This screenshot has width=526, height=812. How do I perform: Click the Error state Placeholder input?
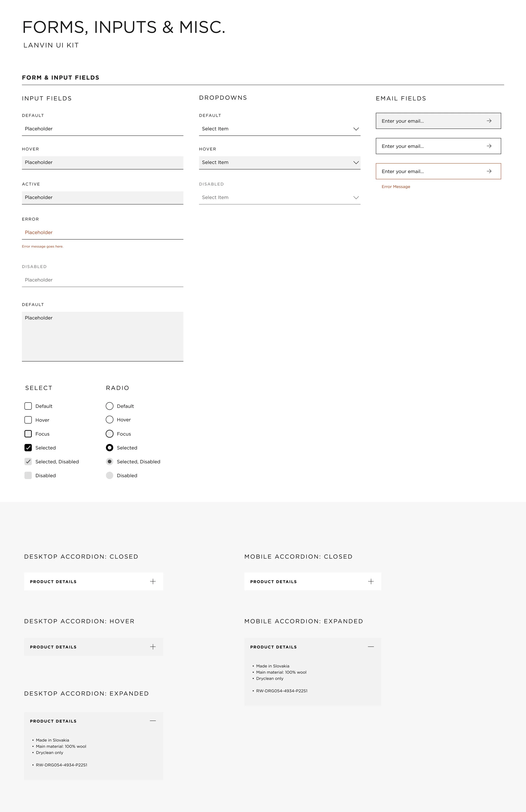pos(102,233)
